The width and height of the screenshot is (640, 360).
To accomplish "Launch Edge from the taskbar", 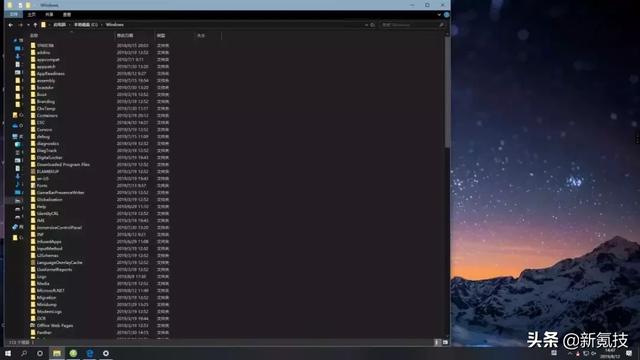I will 90,353.
